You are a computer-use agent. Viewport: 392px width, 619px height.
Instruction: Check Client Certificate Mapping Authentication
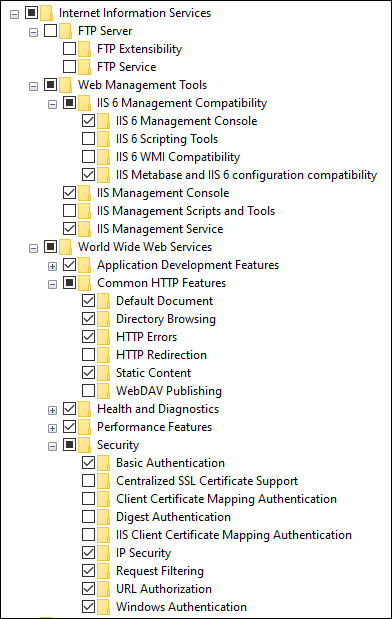88,499
